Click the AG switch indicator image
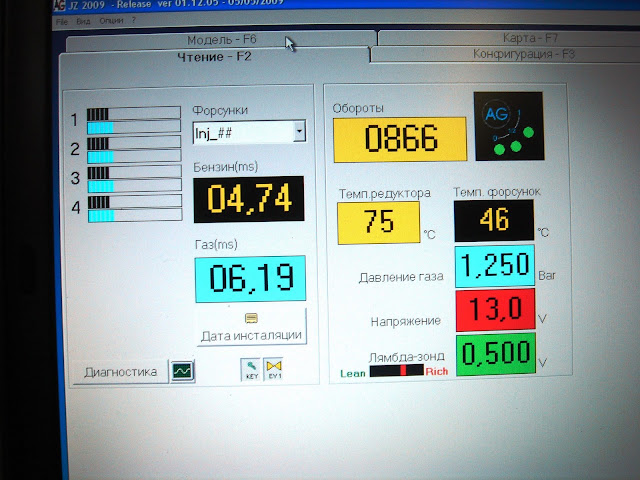 click(x=509, y=126)
